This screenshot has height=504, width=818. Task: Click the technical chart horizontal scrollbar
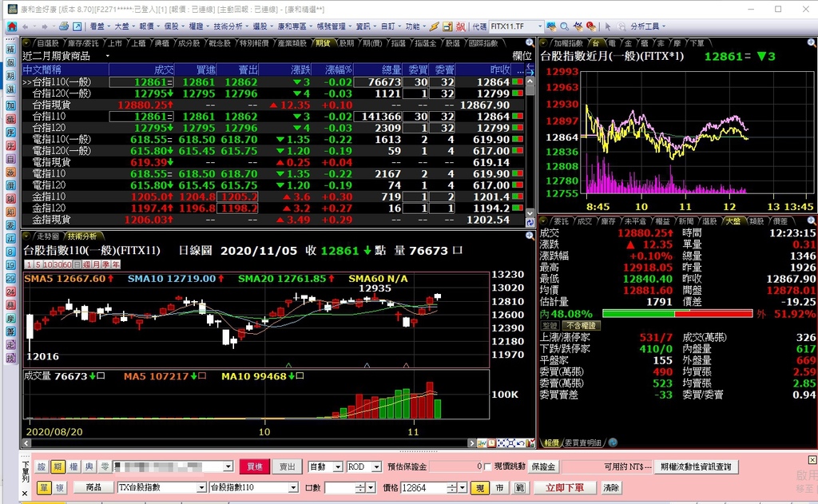(249, 443)
